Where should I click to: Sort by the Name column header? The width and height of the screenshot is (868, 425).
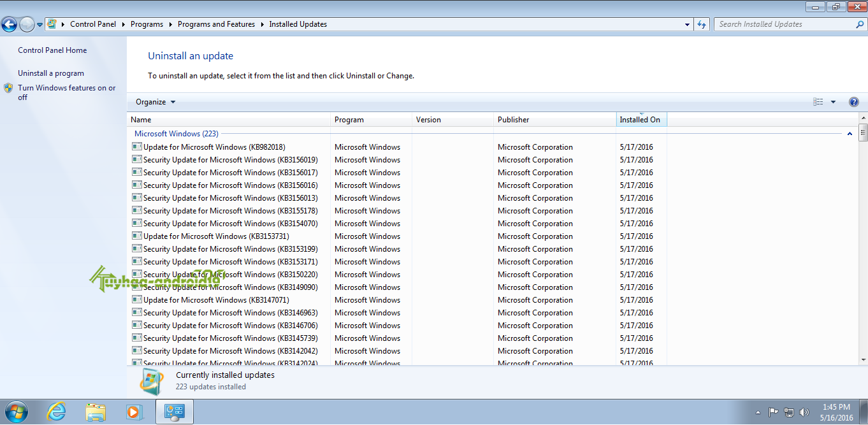point(229,120)
